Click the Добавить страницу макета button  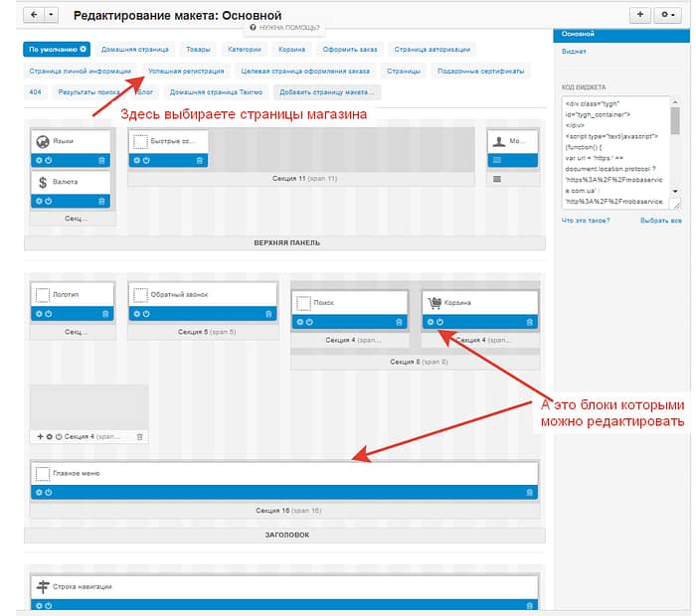(x=329, y=91)
